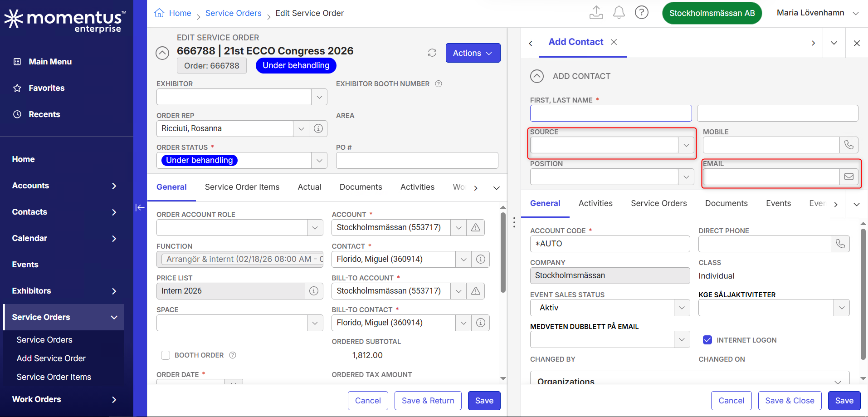868x417 pixels.
Task: Switch to Events tab in contact panel
Action: tap(778, 203)
